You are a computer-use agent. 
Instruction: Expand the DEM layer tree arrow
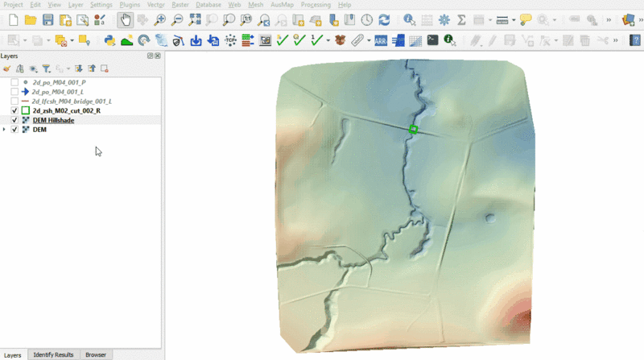[5, 129]
